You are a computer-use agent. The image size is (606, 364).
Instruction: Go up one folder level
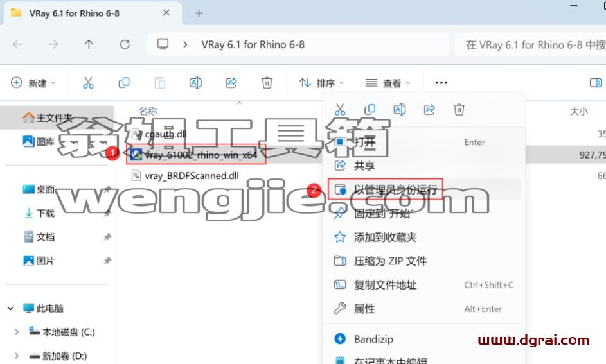(89, 44)
